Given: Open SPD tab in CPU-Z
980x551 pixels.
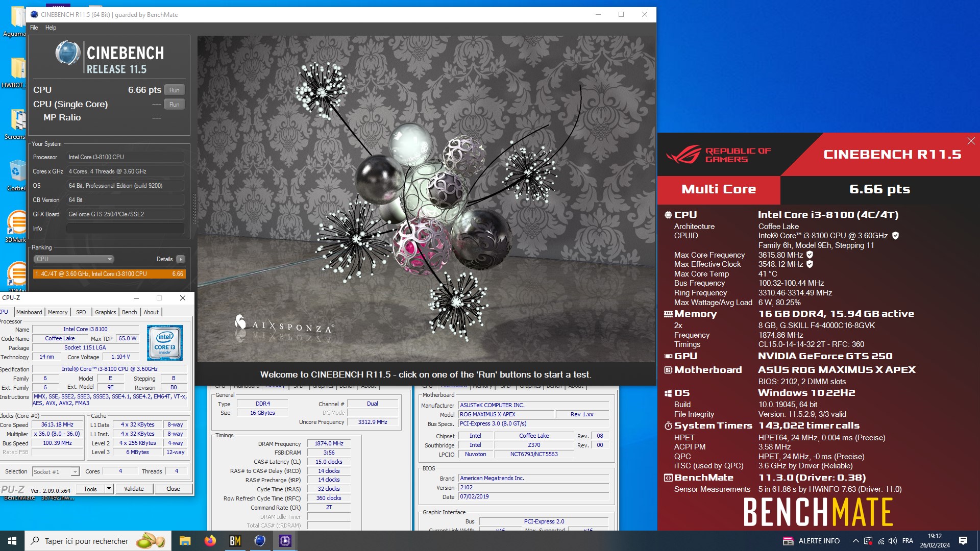Looking at the screenshot, I should pyautogui.click(x=81, y=312).
